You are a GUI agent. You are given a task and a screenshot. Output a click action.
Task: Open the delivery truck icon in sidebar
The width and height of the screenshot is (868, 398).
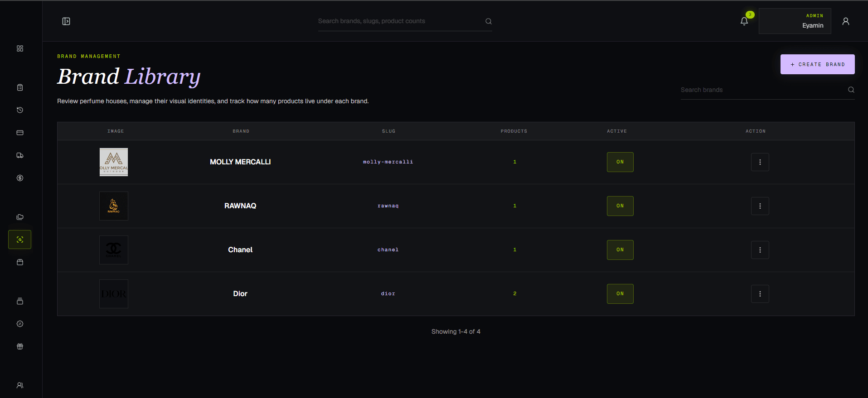coord(20,155)
